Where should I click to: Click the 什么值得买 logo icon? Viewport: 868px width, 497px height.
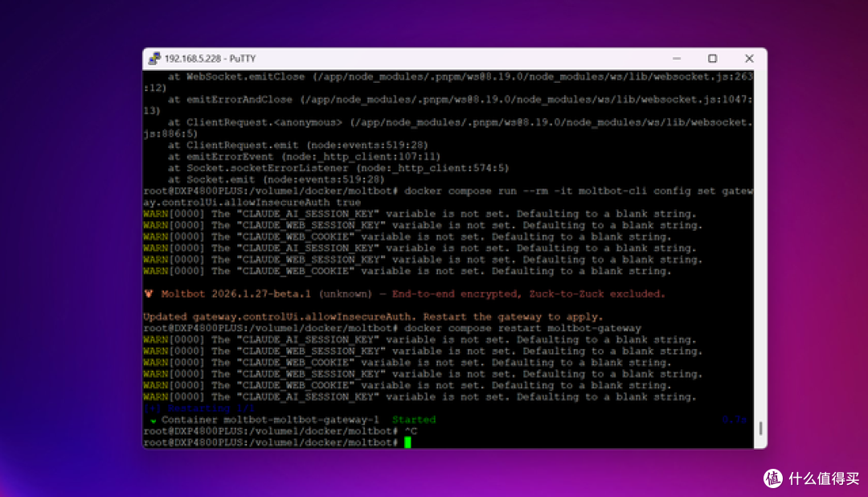click(x=773, y=479)
